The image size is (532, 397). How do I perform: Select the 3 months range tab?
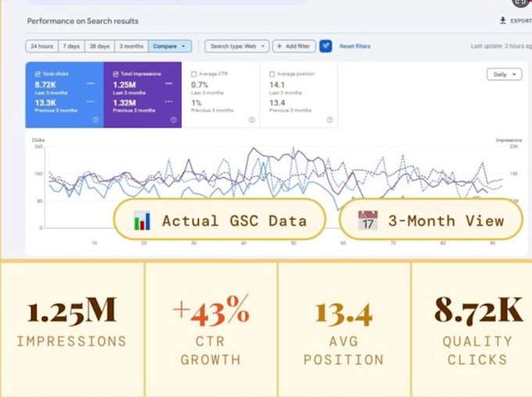pos(131,46)
